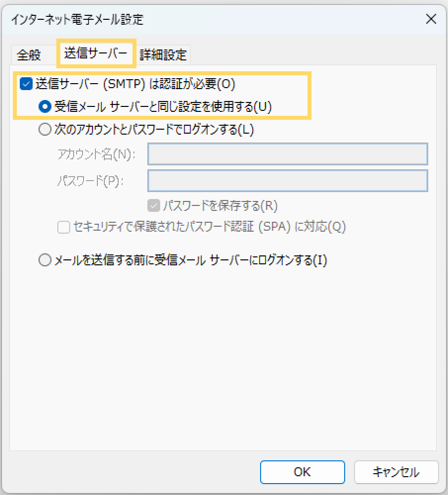Open the 詳細設定 tab
This screenshot has width=448, height=495.
163,55
